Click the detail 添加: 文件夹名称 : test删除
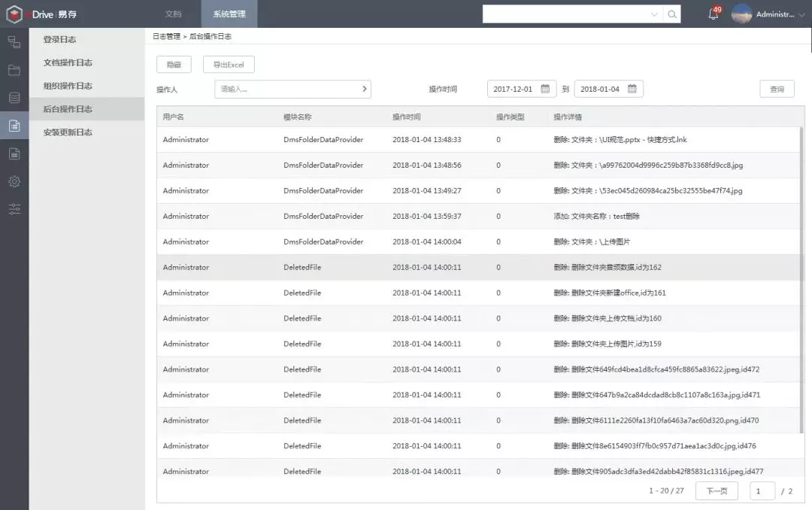Viewport: 812px width, 510px height. pos(596,216)
